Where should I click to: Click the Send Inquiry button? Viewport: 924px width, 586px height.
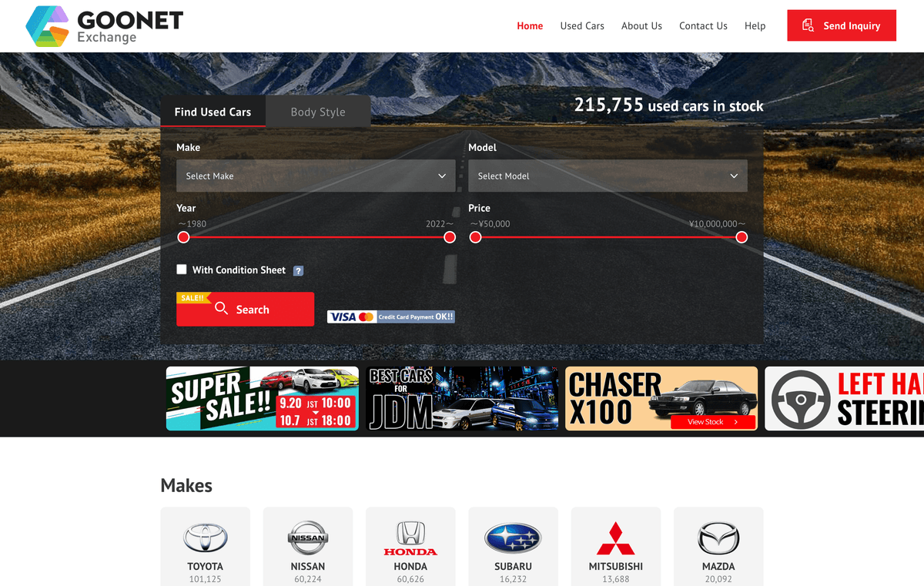(x=841, y=25)
